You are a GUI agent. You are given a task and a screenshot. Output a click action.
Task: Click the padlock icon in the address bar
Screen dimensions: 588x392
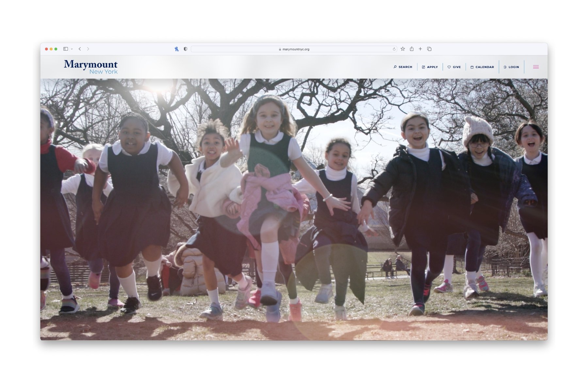pyautogui.click(x=280, y=49)
